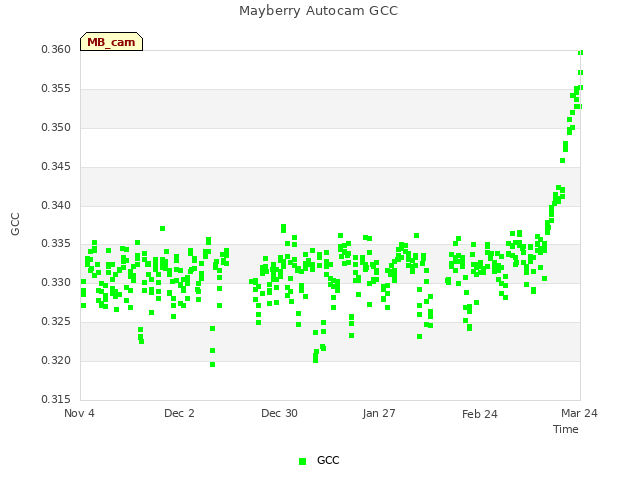
Task: Click the 0.325 y-axis value
Action: click(56, 322)
